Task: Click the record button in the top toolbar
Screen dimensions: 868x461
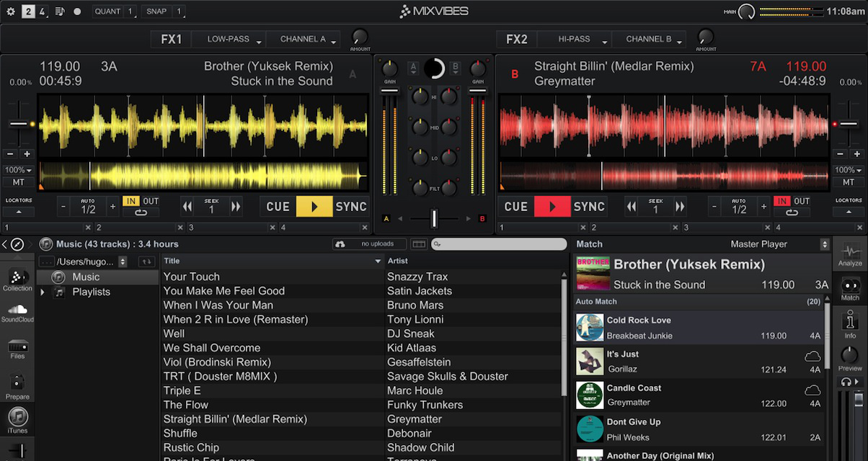Action: coord(77,11)
